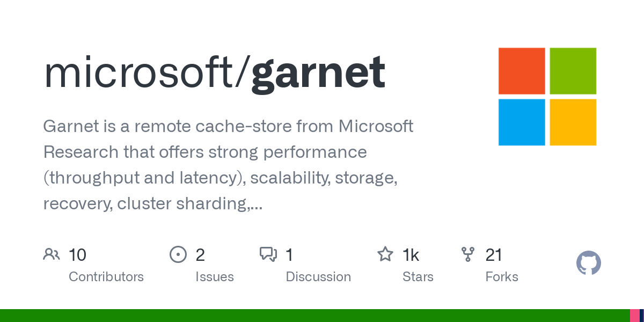Click the Forks branch icon

point(468,254)
